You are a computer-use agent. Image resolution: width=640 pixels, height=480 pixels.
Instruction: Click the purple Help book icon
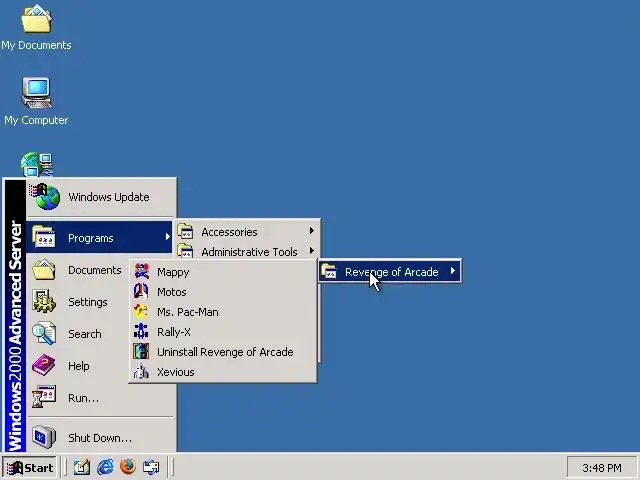click(44, 365)
